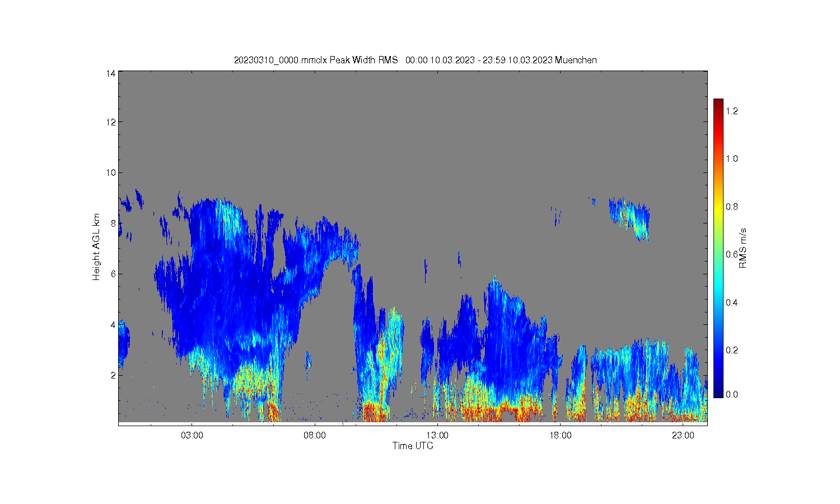The image size is (840, 504).
Task: Click the colorbar value 1.2
Action: point(731,111)
